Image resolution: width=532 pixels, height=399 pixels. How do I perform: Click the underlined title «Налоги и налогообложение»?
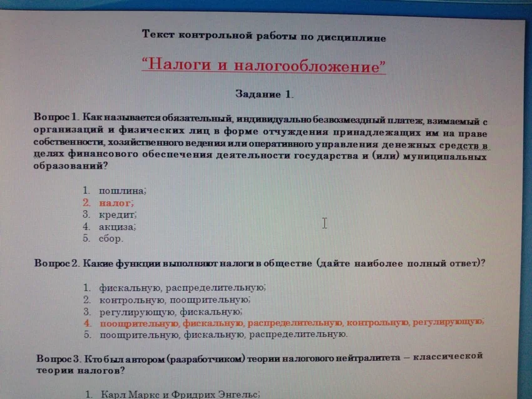click(x=264, y=64)
